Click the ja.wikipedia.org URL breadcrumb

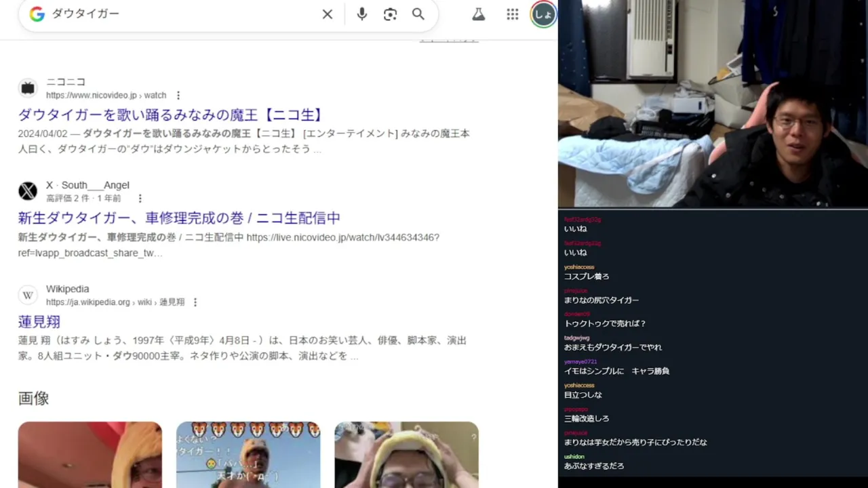pos(115,302)
